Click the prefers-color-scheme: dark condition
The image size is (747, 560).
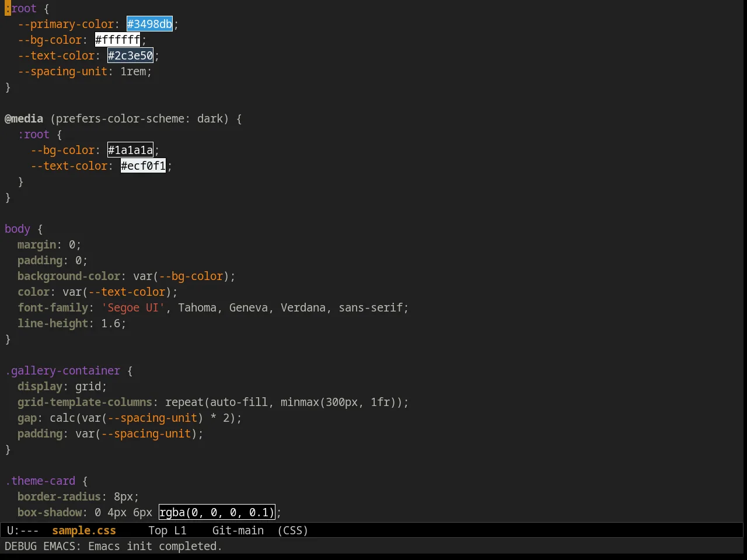coord(139,118)
